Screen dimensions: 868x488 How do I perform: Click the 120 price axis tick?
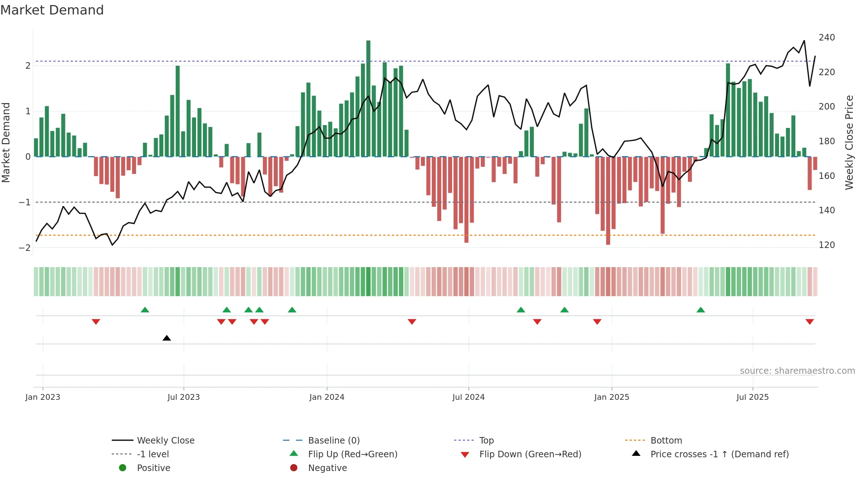pyautogui.click(x=827, y=245)
